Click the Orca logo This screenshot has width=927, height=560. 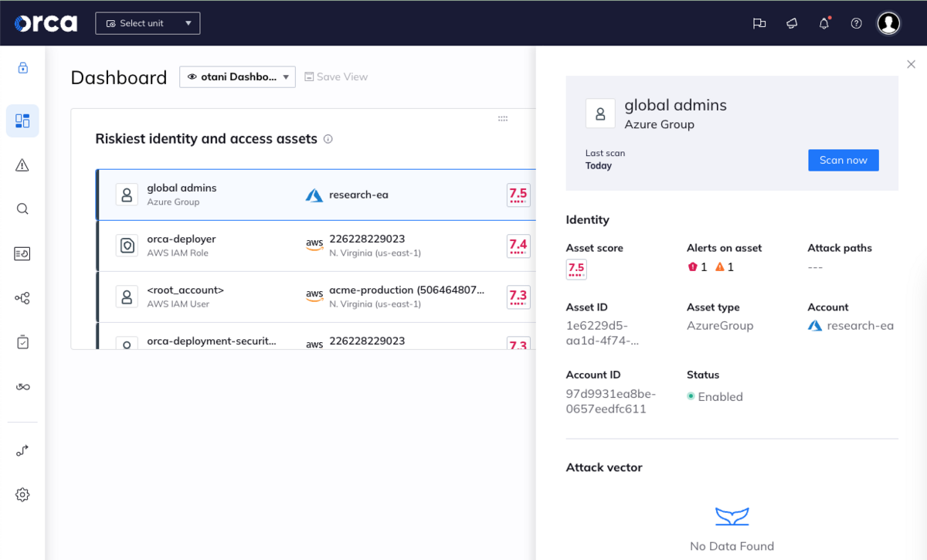click(46, 23)
